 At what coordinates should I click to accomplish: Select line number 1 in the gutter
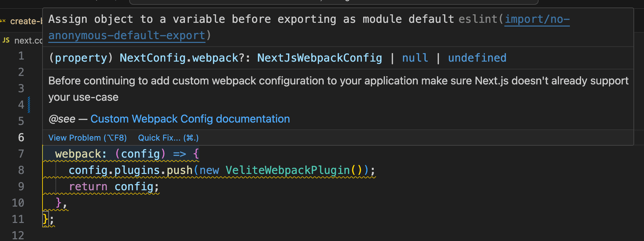tap(21, 56)
